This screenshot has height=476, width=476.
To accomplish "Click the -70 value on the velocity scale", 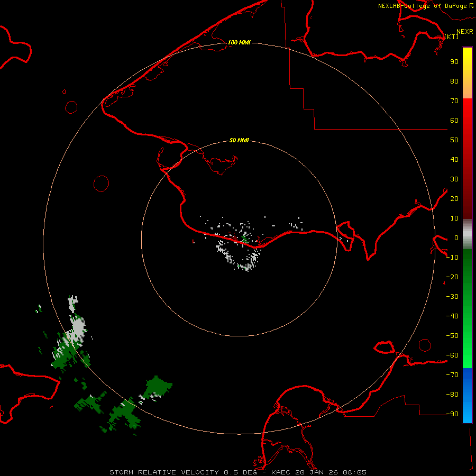I will (x=452, y=375).
